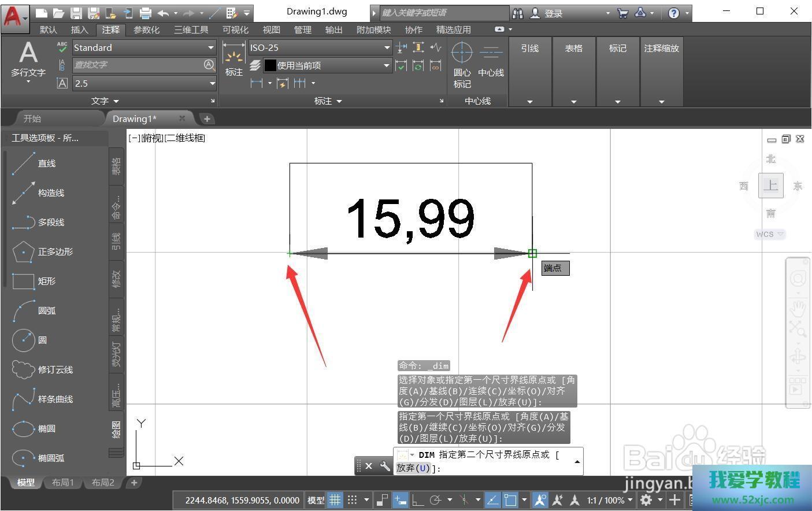The image size is (812, 511).
Task: Click the Undo arrow in quick access toolbar
Action: coord(163,13)
